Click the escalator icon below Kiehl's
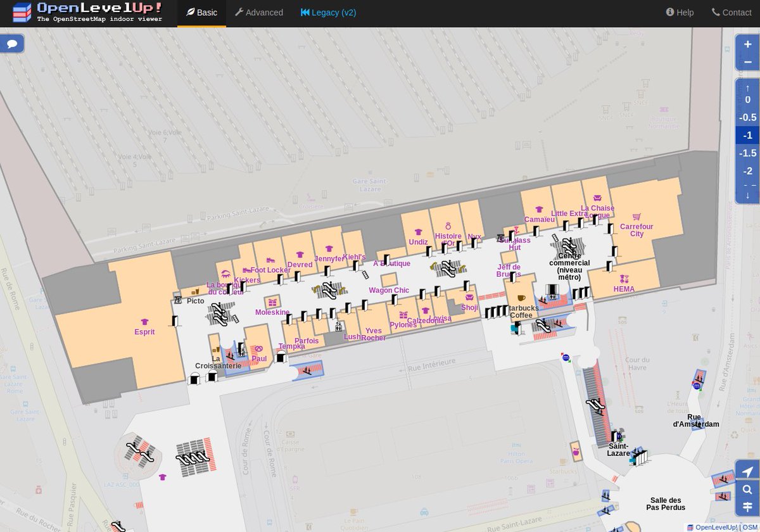 pyautogui.click(x=329, y=291)
